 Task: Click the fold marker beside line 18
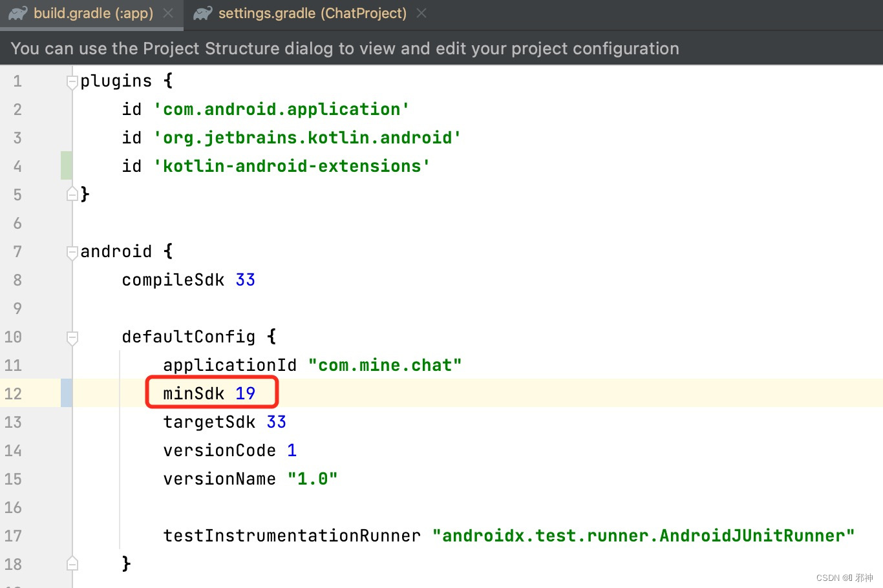[72, 563]
